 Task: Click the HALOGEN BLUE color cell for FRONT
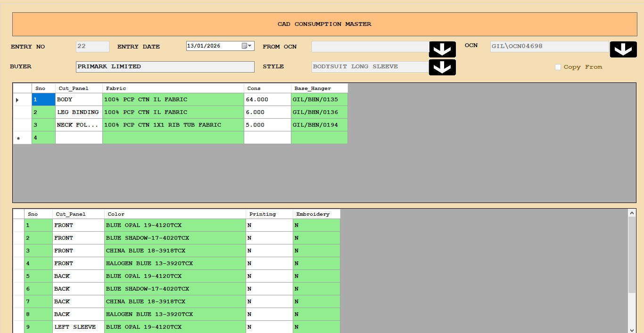175,263
